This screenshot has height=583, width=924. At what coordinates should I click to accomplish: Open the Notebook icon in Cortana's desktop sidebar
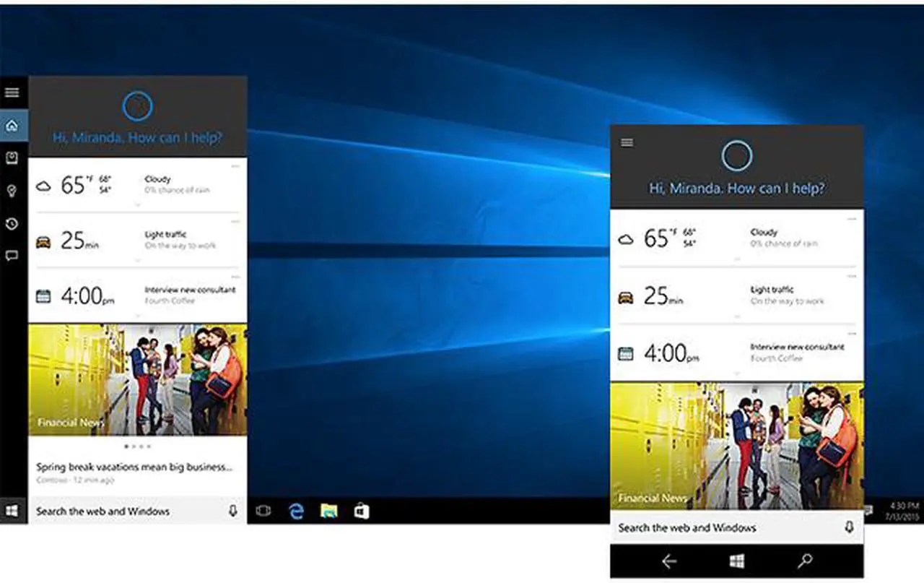(12, 157)
